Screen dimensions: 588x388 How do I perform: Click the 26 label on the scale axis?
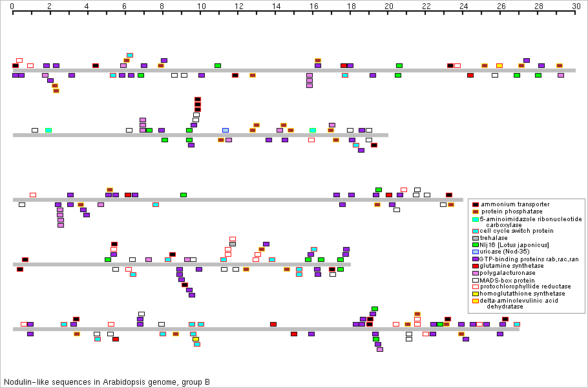point(501,6)
